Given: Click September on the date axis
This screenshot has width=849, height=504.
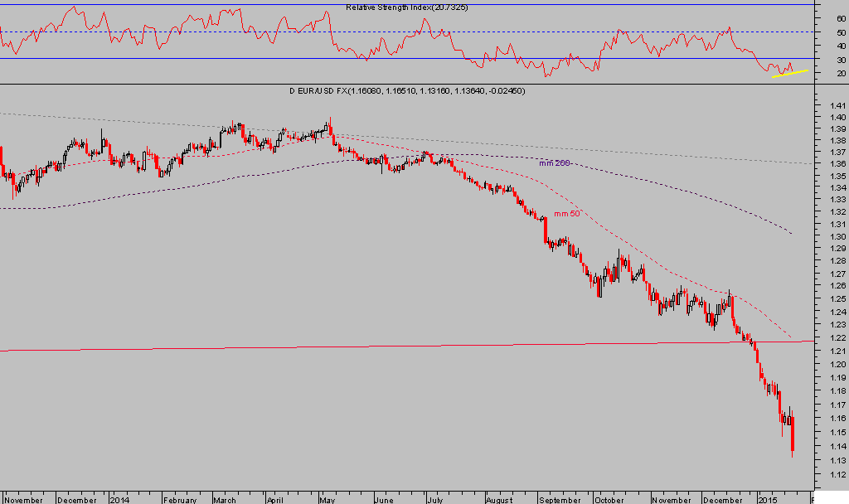Looking at the screenshot, I should click(558, 500).
